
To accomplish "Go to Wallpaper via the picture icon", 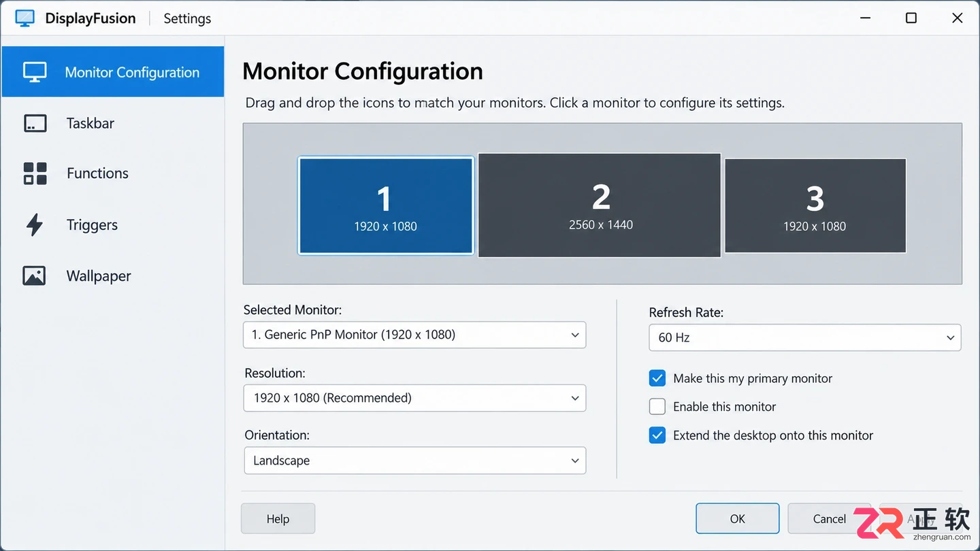I will pos(35,275).
